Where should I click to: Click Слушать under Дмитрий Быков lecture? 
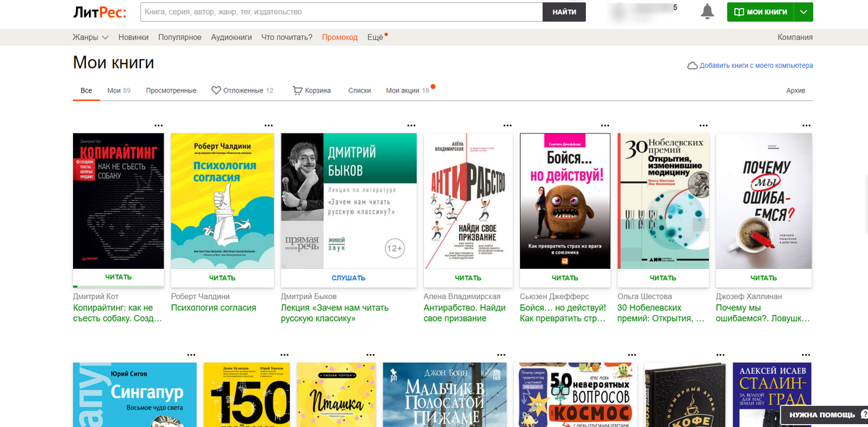tap(349, 278)
